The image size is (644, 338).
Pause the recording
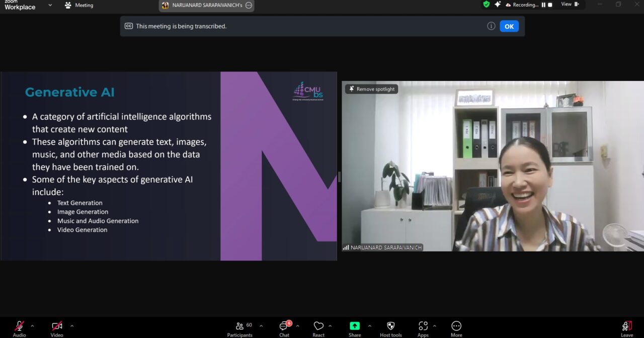coord(543,5)
